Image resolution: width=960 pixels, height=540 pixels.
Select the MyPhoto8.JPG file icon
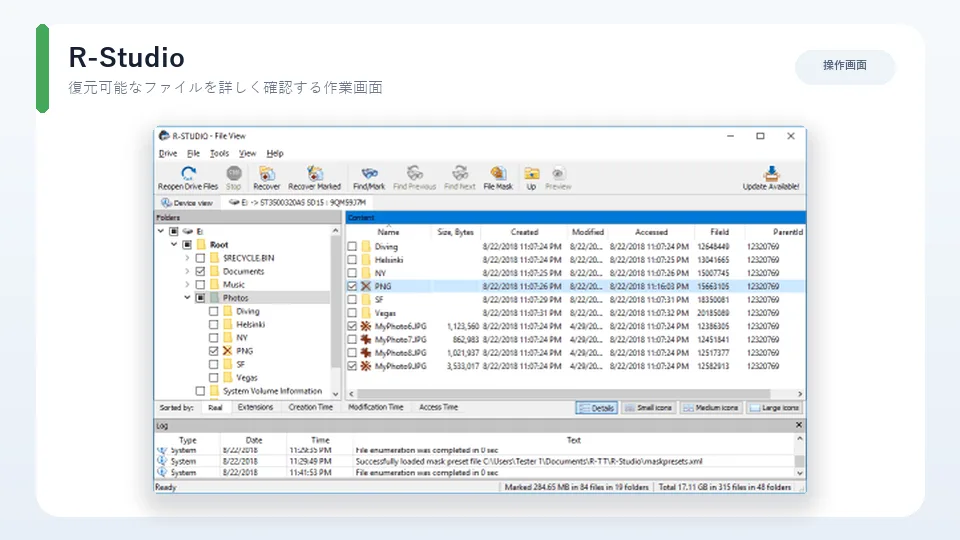(x=366, y=353)
